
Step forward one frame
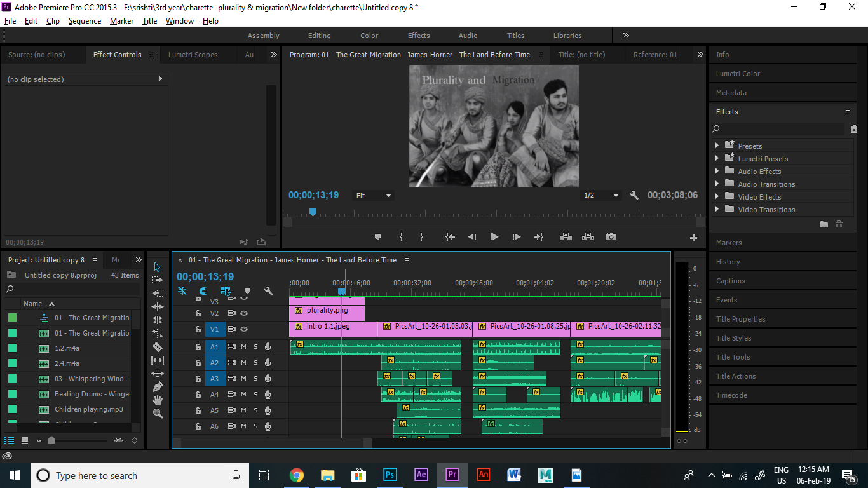coord(517,237)
